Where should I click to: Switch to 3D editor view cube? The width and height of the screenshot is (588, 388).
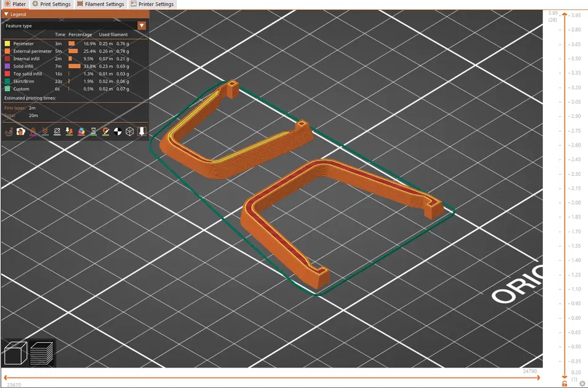(16, 353)
